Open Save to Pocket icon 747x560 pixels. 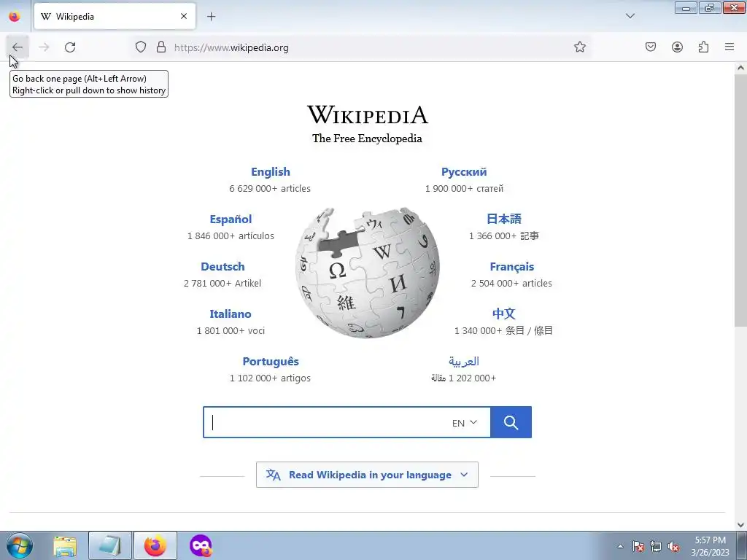(651, 47)
